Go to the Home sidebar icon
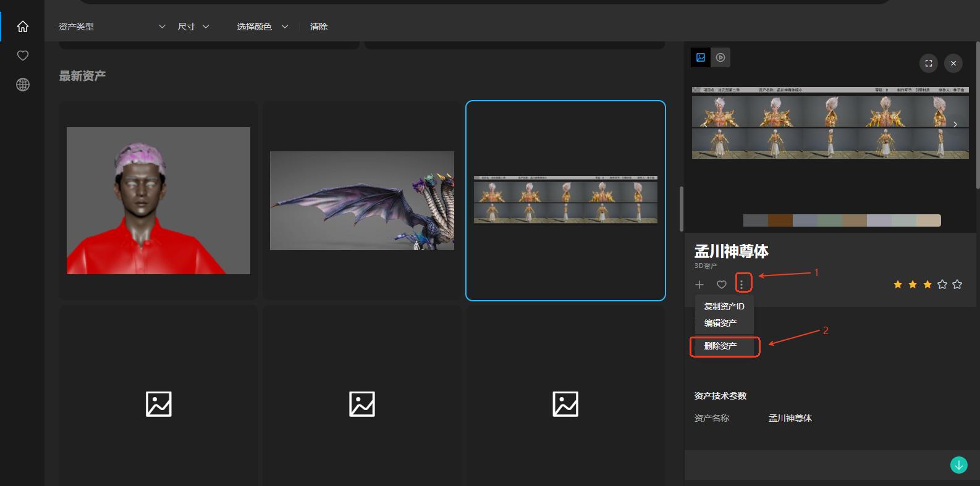Screen dimensions: 980x486 click(23, 27)
